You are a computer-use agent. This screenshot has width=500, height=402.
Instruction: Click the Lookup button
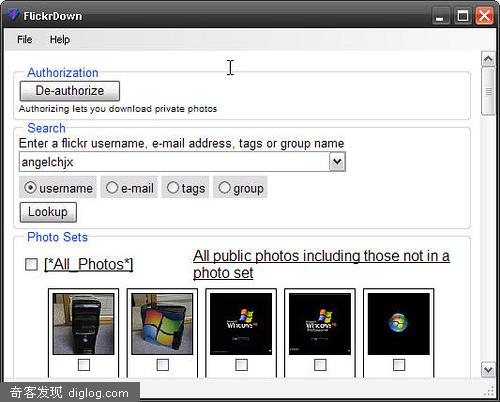[48, 212]
